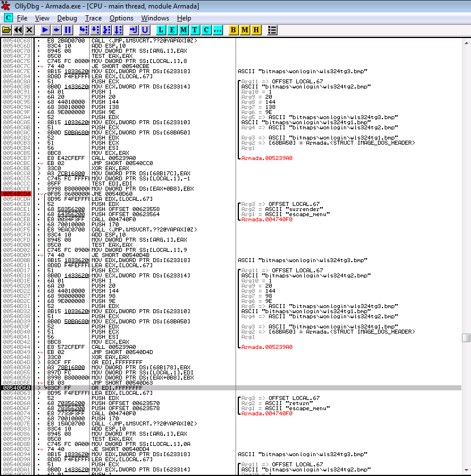
Task: Open the Windows menu
Action: (155, 18)
